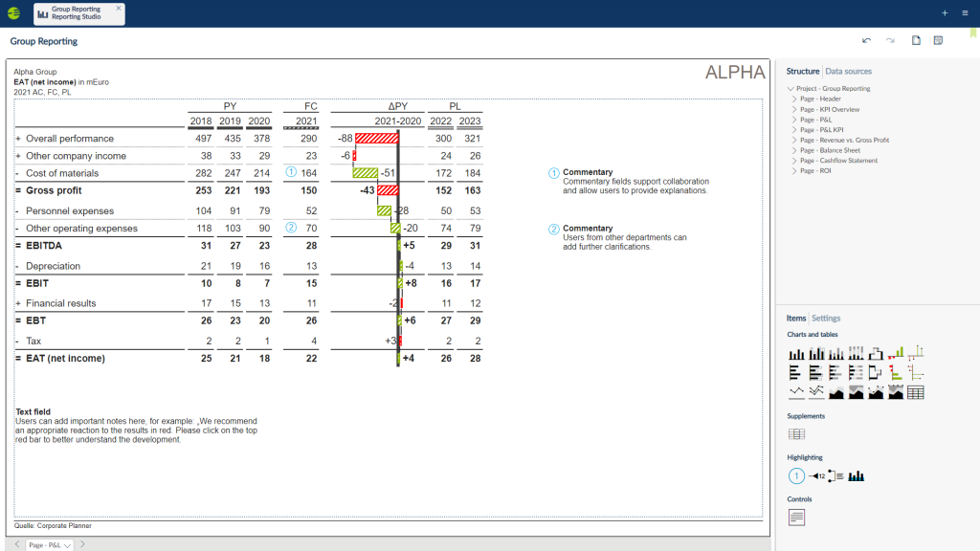Click the redo arrow in the toolbar
980x551 pixels.
pos(890,41)
